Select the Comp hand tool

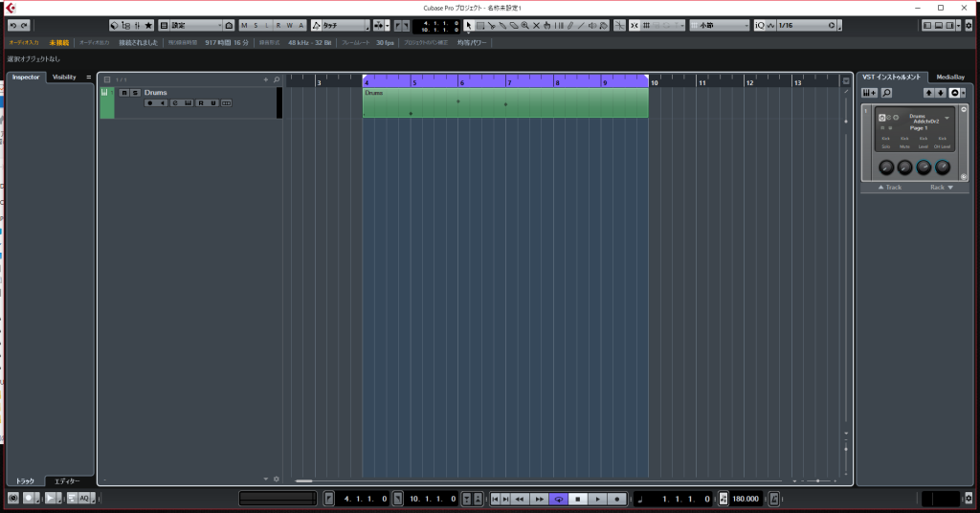[547, 26]
